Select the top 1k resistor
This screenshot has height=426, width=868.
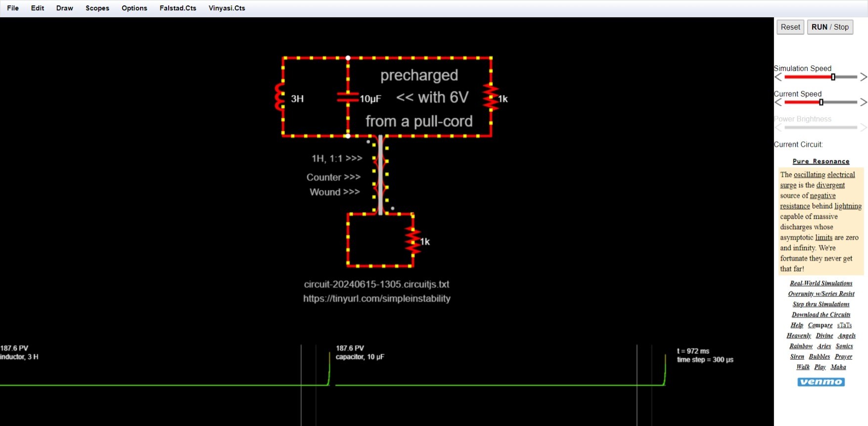coord(491,97)
